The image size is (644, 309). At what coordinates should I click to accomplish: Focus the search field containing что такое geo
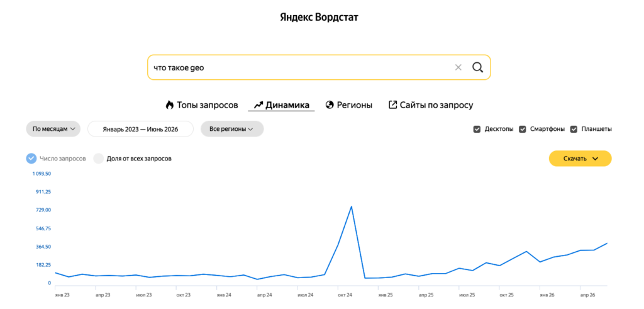coord(319,67)
